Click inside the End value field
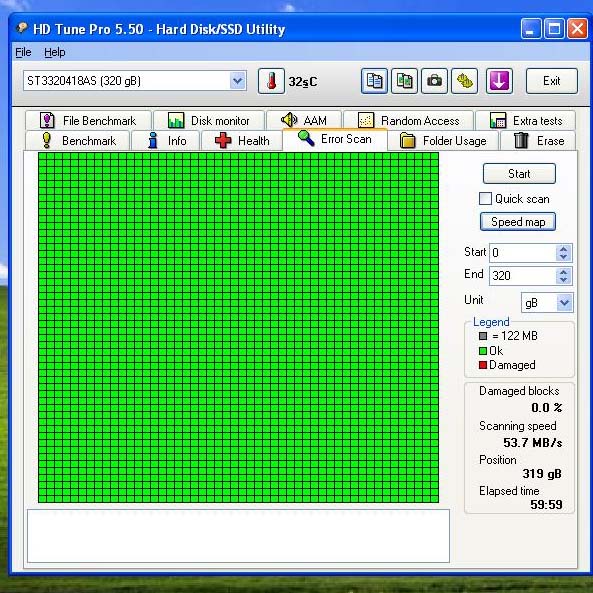This screenshot has height=593, width=593. (x=523, y=276)
